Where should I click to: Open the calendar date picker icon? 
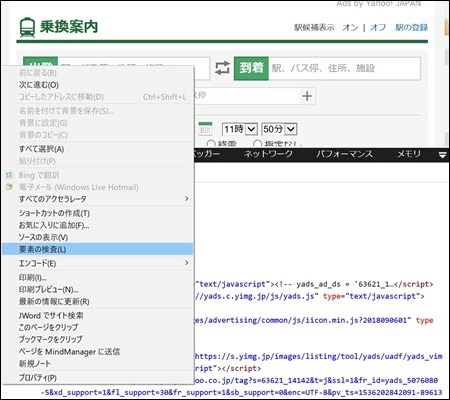point(205,129)
